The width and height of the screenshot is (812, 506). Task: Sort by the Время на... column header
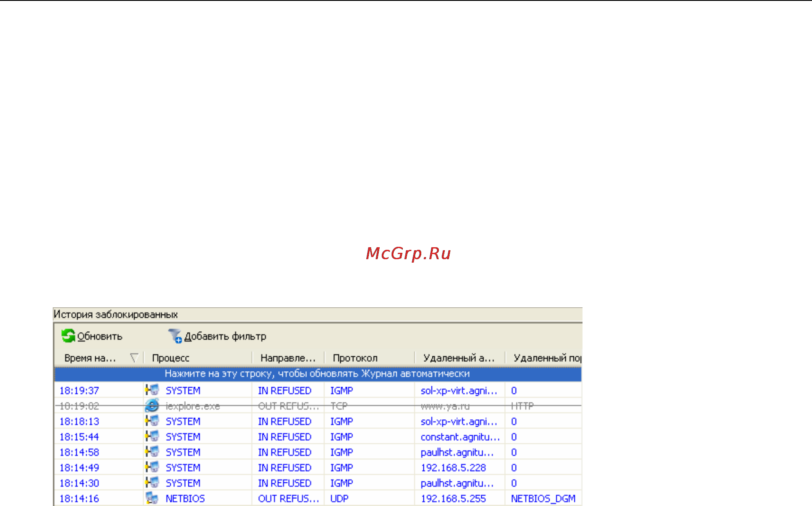point(90,358)
